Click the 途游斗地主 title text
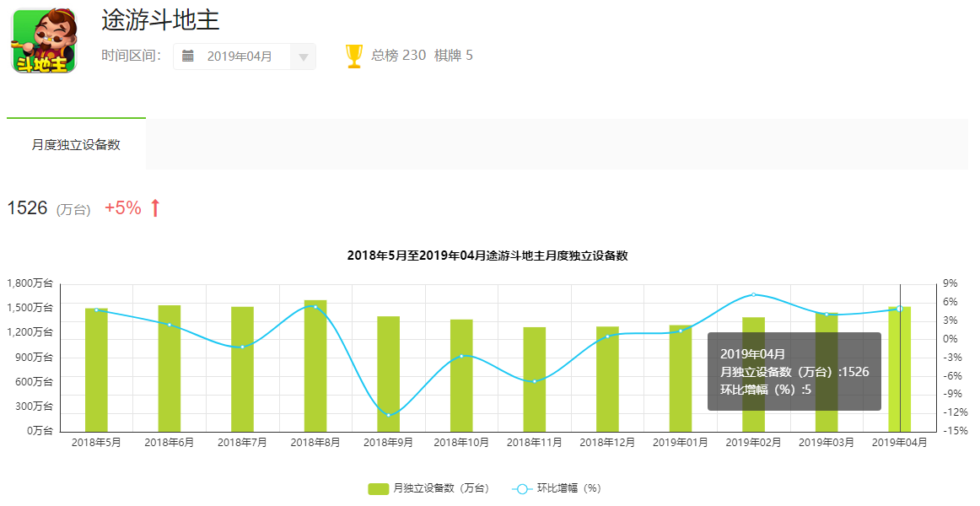 point(160,19)
